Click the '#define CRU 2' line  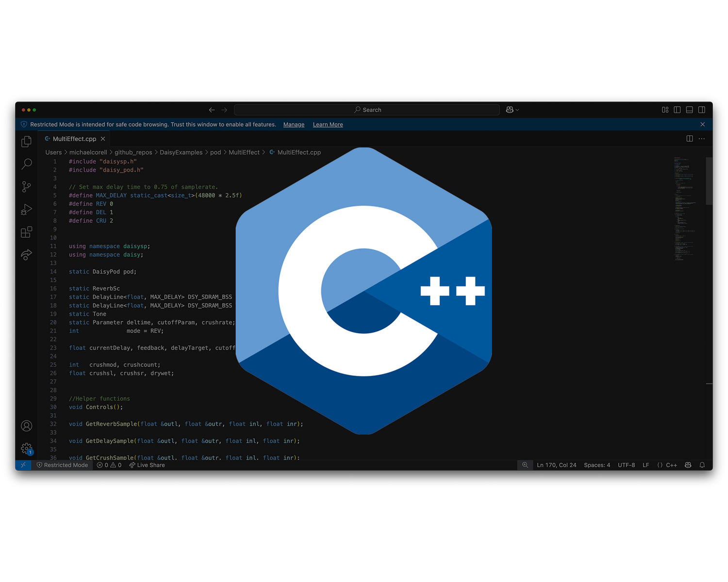91,221
